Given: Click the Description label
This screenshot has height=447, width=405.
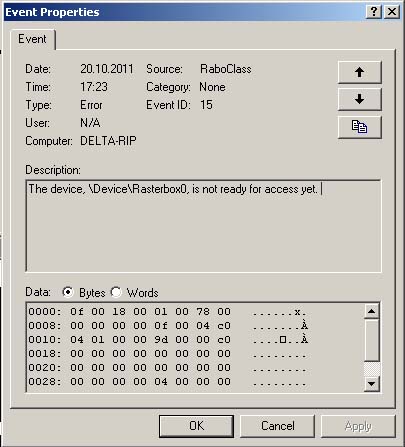Looking at the screenshot, I should click(x=53, y=170).
